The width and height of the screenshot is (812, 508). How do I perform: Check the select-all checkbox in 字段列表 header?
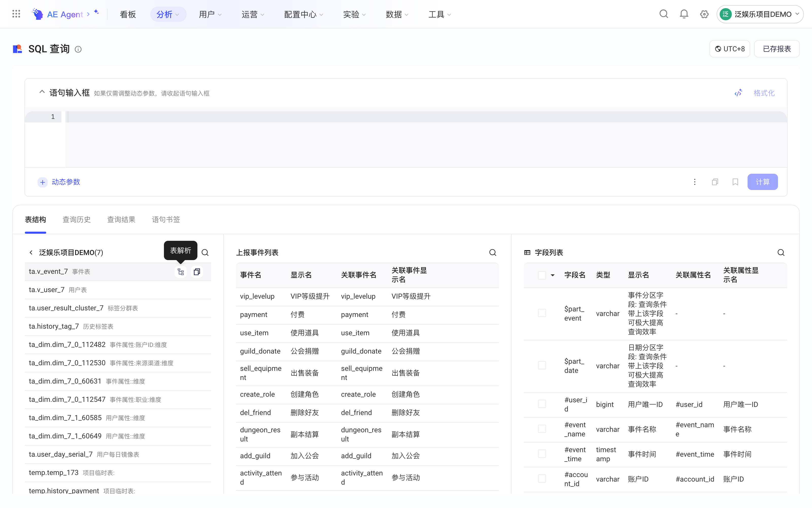pyautogui.click(x=542, y=275)
